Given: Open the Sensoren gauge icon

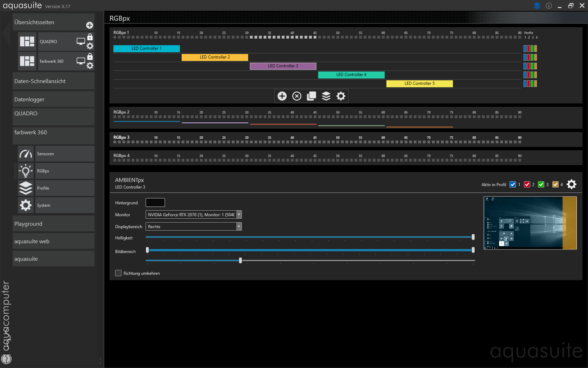Looking at the screenshot, I should coord(26,154).
